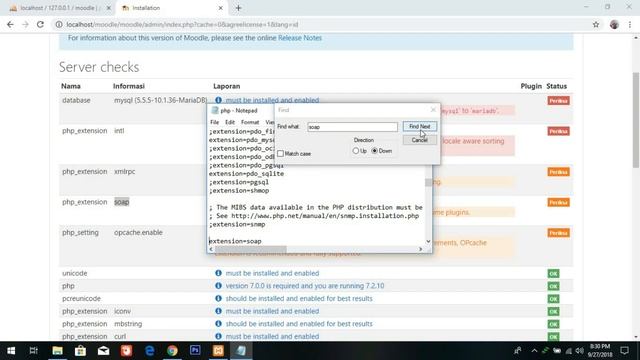Open a new browser tab

click(x=238, y=8)
